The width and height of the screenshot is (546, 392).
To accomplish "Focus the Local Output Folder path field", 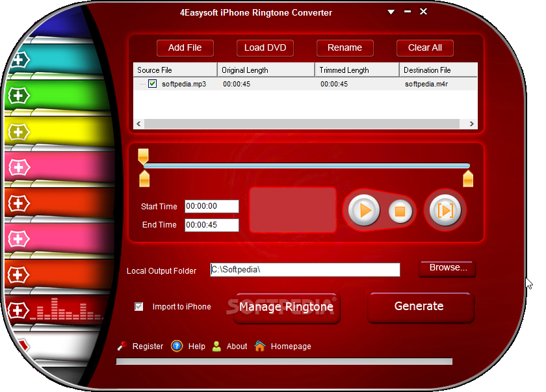I will pos(305,269).
